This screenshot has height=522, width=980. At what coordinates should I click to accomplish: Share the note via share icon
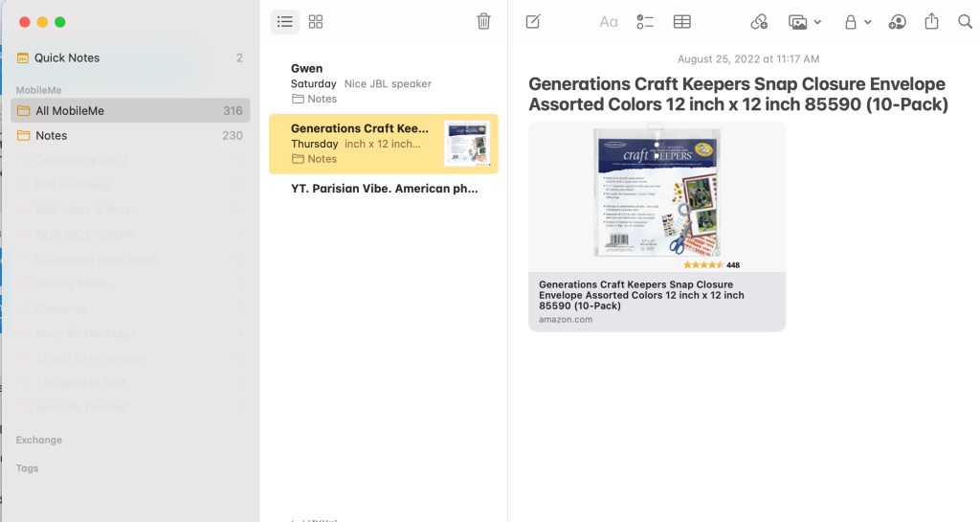(932, 21)
